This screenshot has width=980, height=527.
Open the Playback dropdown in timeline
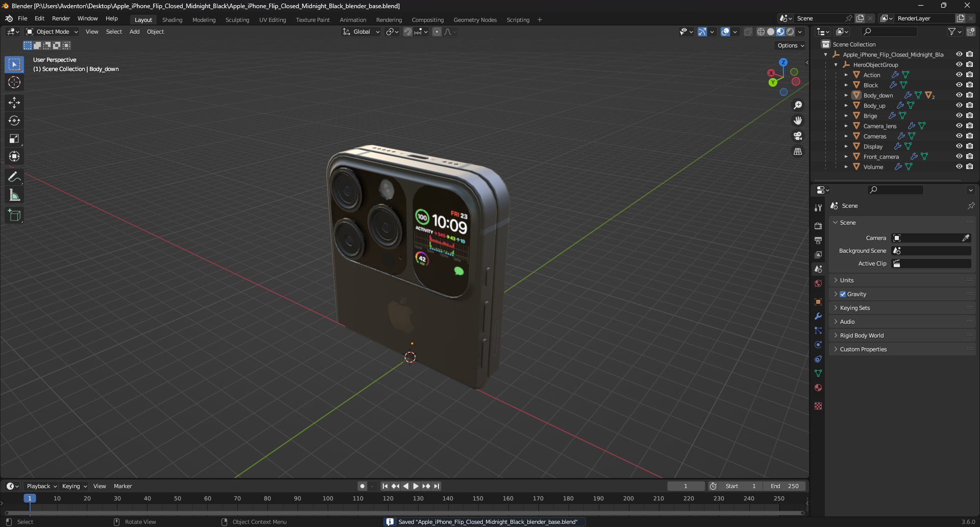click(x=41, y=486)
